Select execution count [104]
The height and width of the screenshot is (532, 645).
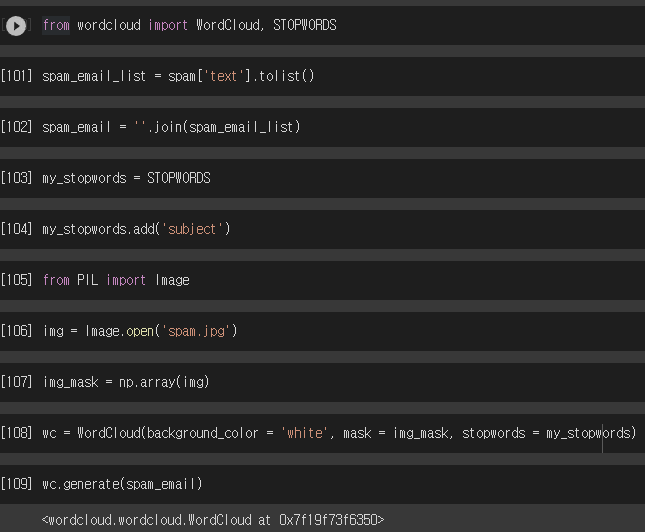(x=16, y=229)
